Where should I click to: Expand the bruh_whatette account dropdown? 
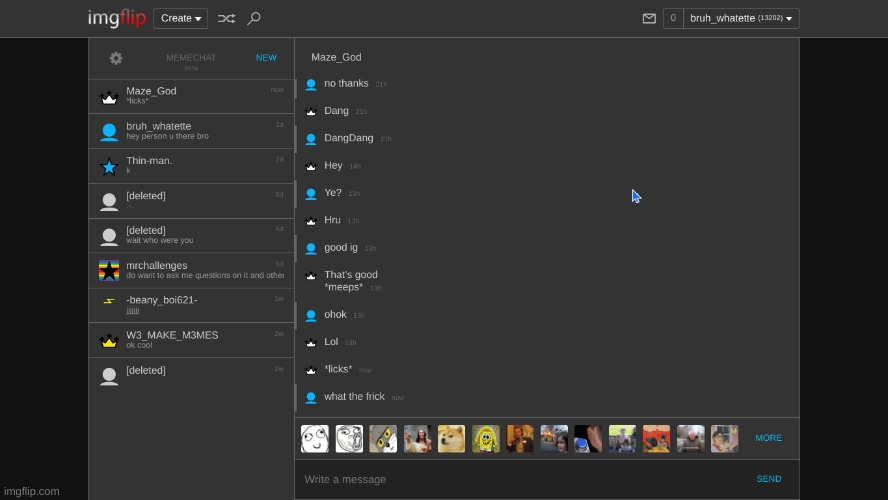pyautogui.click(x=741, y=18)
